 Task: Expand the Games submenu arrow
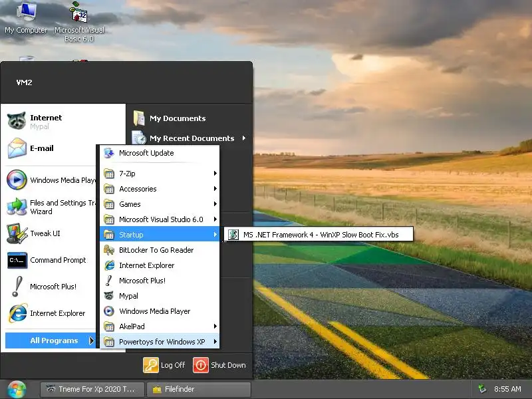coord(215,204)
